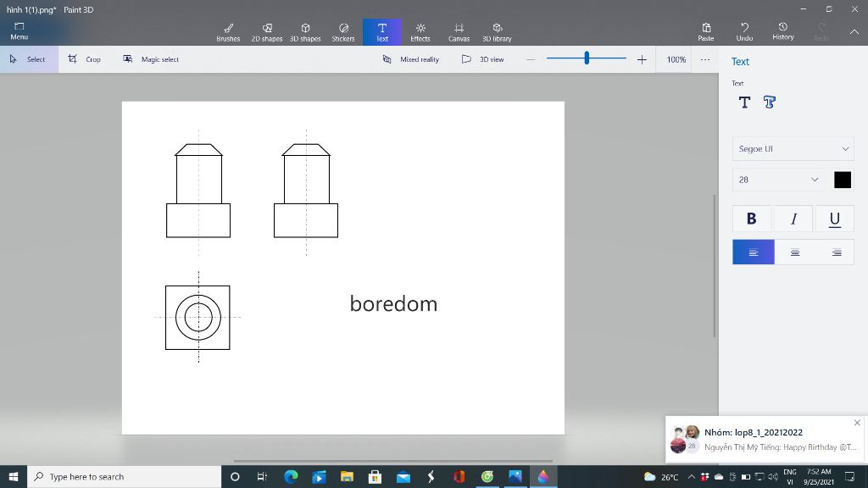Viewport: 868px width, 488px height.
Task: Open the Action Center notifications icon
Action: pyautogui.click(x=850, y=476)
